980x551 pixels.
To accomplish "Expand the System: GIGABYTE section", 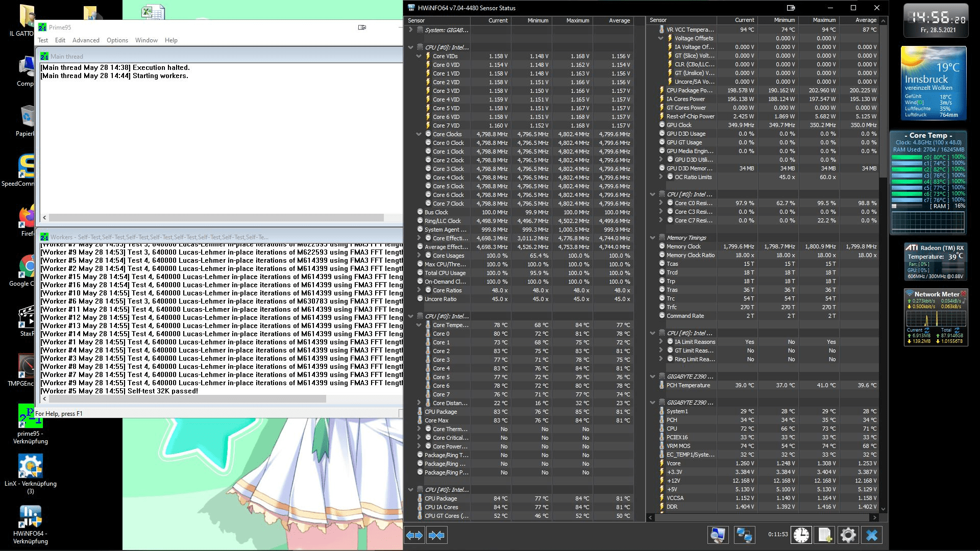I will coord(410,30).
